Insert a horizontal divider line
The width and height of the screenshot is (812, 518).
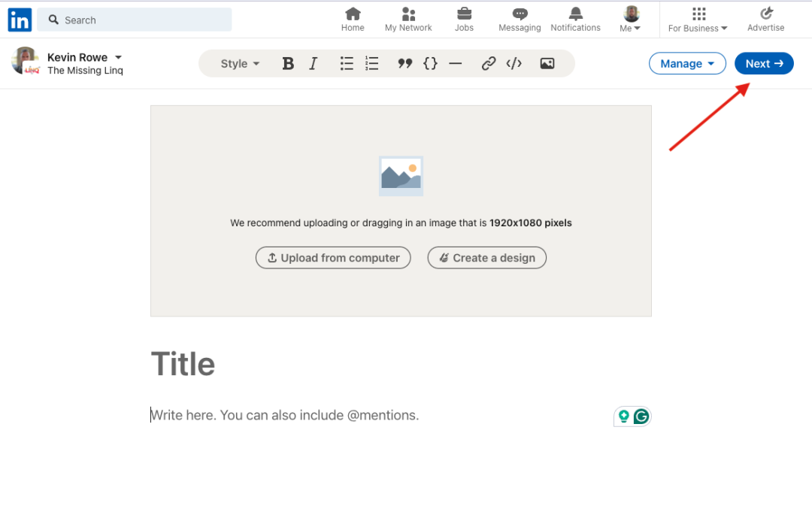click(x=455, y=64)
